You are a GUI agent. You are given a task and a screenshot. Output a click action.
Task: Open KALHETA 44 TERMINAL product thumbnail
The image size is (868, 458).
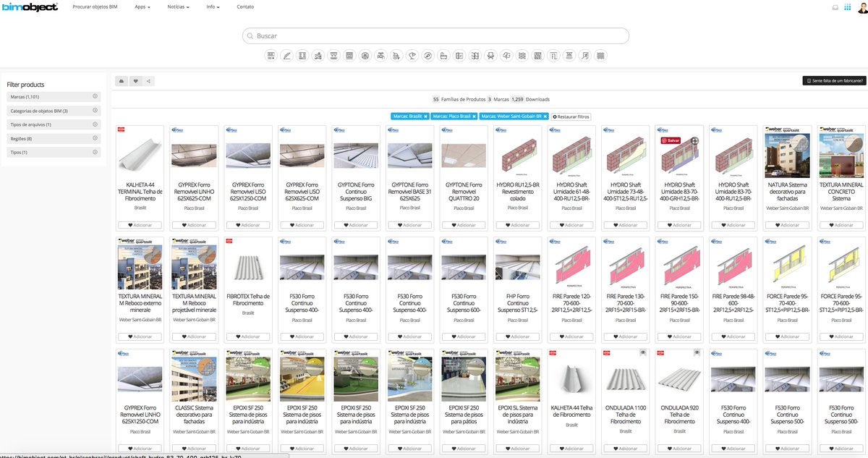(x=140, y=155)
